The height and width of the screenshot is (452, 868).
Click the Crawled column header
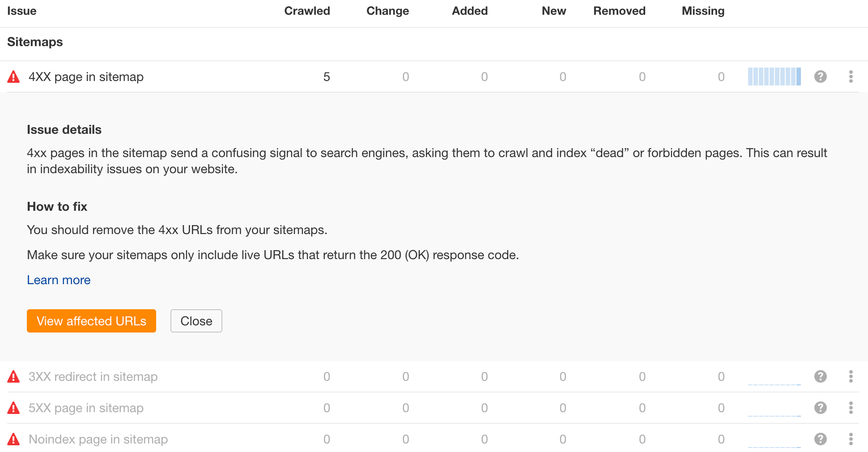[307, 11]
